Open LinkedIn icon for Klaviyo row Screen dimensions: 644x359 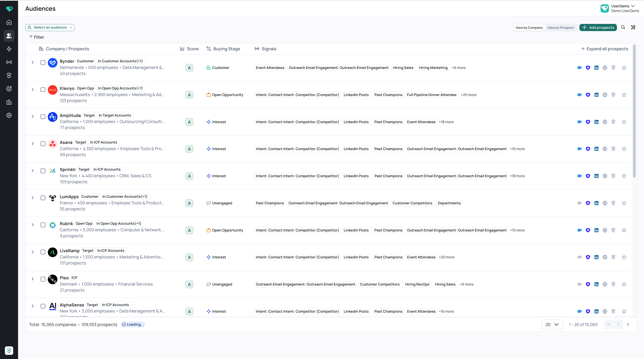[x=597, y=95]
